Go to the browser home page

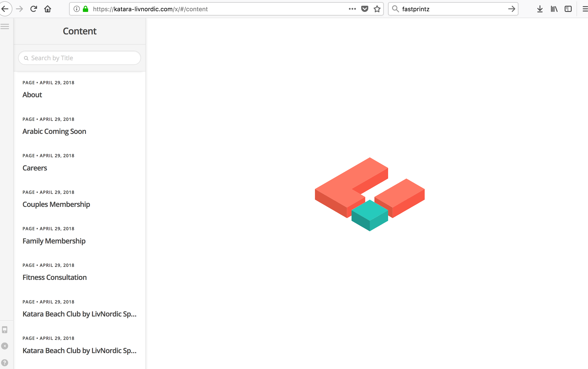click(x=48, y=9)
